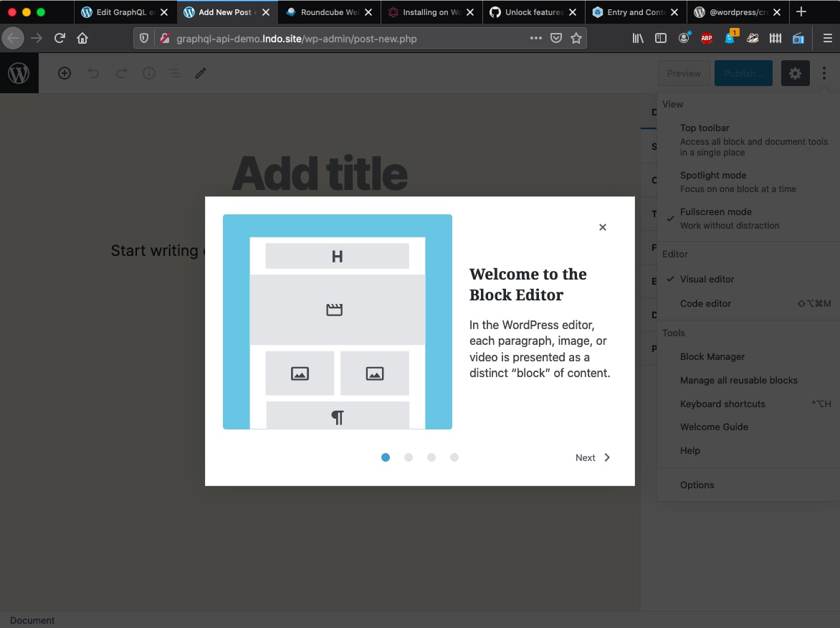The height and width of the screenshot is (628, 840).
Task: Open Firefox hamburger application menu
Action: pyautogui.click(x=827, y=38)
